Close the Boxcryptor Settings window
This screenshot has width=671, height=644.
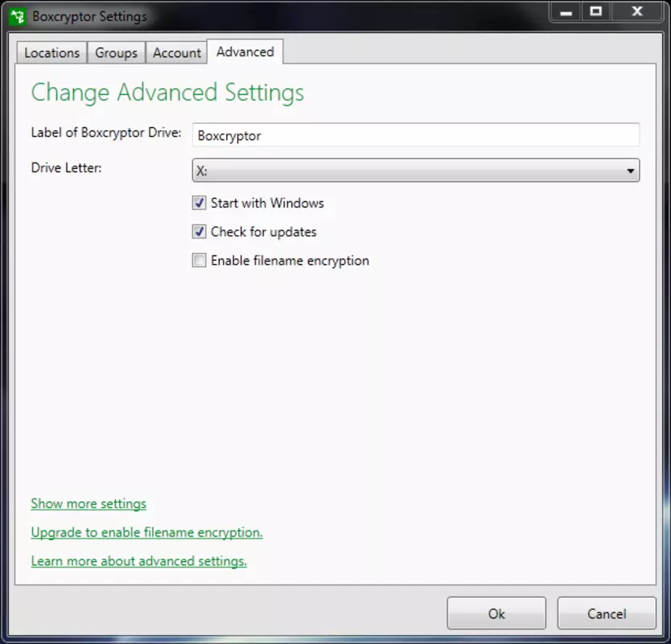click(637, 11)
